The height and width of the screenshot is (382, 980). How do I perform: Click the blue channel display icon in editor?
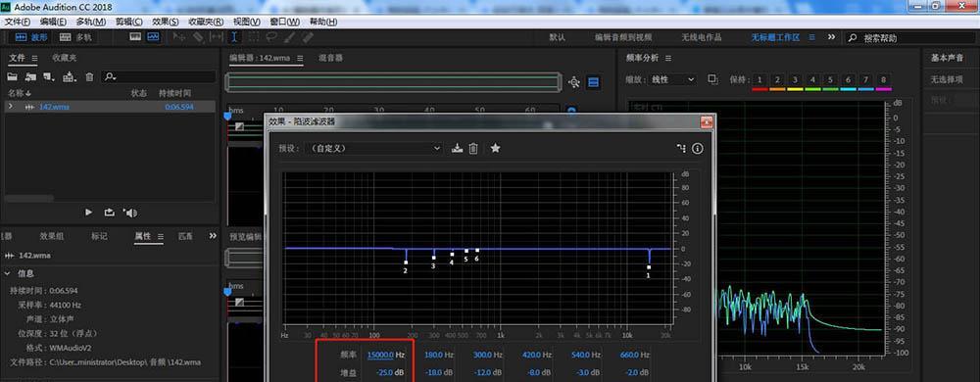[x=594, y=82]
